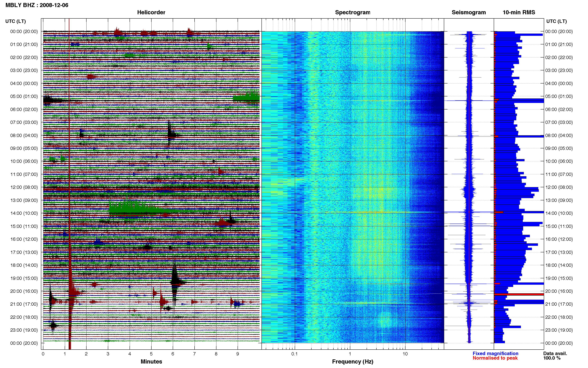Click left-axis time label "19:00 (15:00)"
Screen dimensions: 588x368
coord(24,278)
